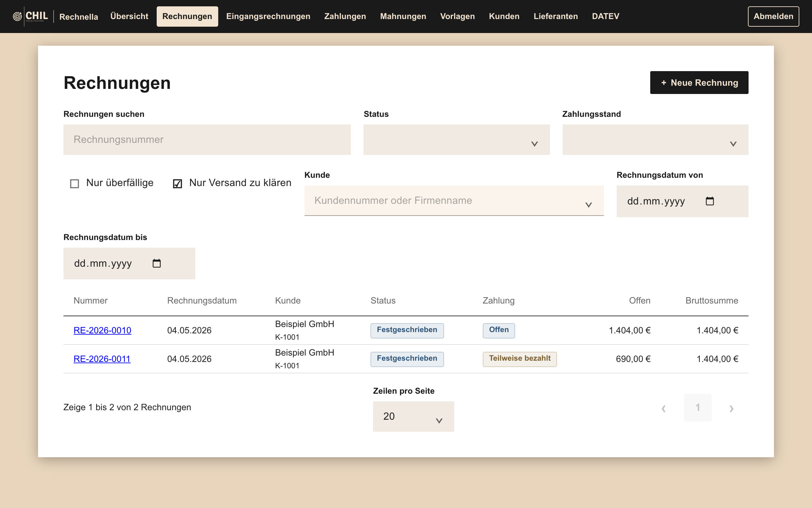The image size is (812, 508).
Task: Change Zeilen pro Seite dropdown
Action: click(413, 416)
